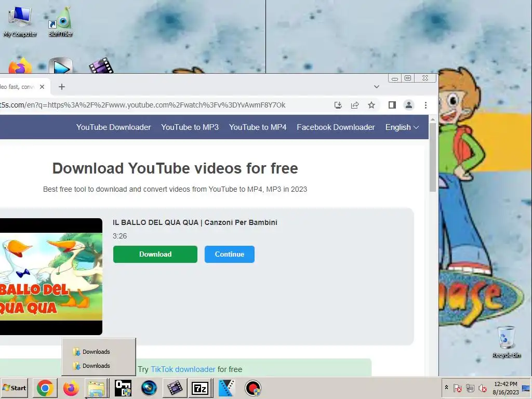The height and width of the screenshot is (399, 532).
Task: Click the action center flag tray icon
Action: 457,388
